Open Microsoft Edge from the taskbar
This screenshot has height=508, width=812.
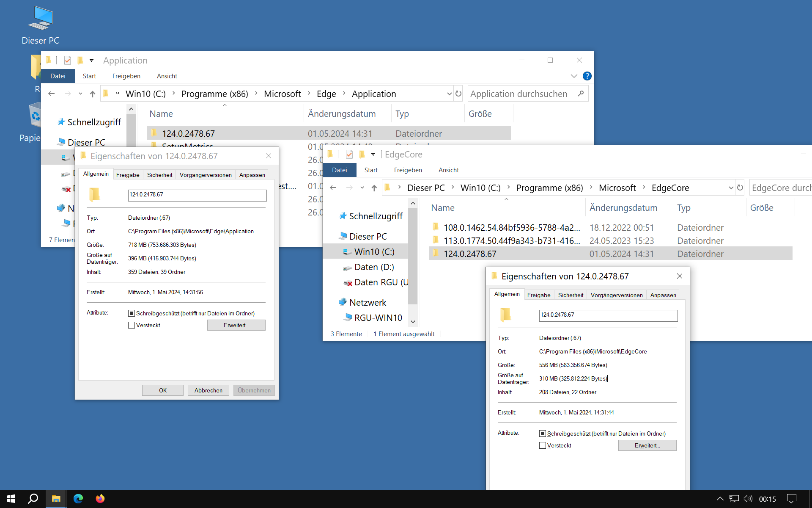coord(78,499)
